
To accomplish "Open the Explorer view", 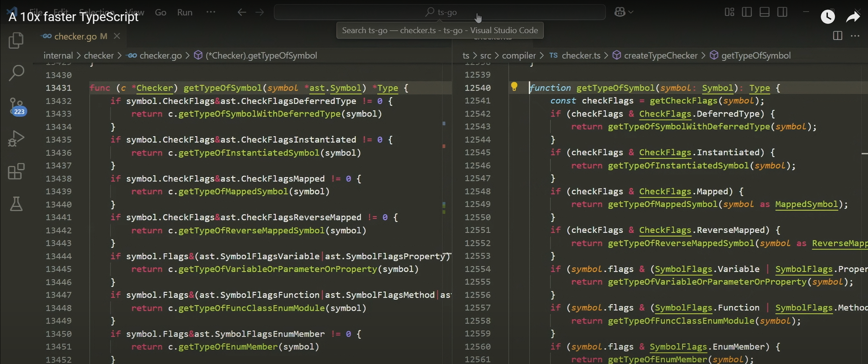I will pyautogui.click(x=16, y=40).
